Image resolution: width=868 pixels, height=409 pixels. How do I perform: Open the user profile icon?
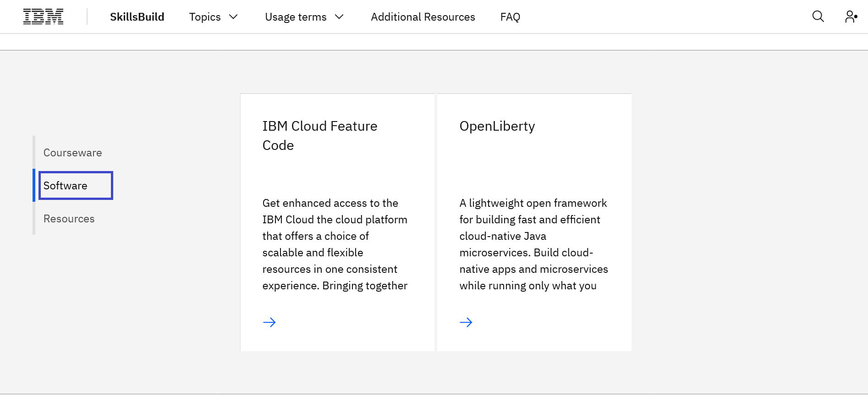(851, 17)
